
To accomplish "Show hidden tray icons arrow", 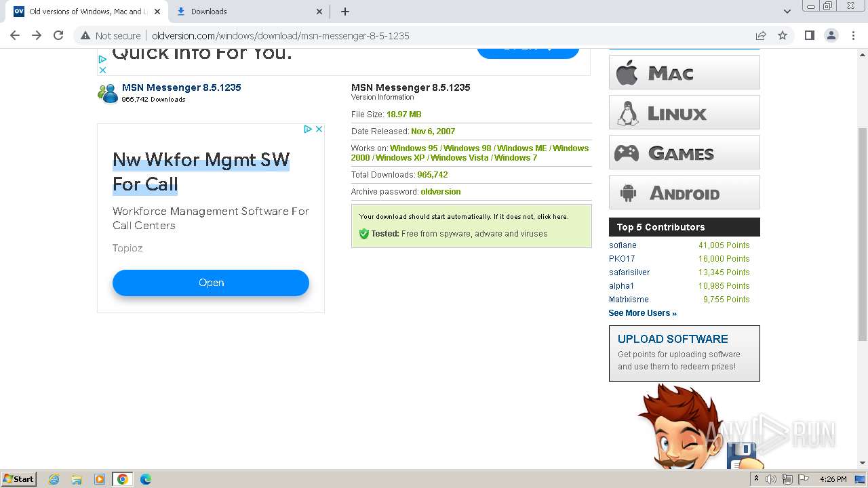I will pyautogui.click(x=756, y=479).
